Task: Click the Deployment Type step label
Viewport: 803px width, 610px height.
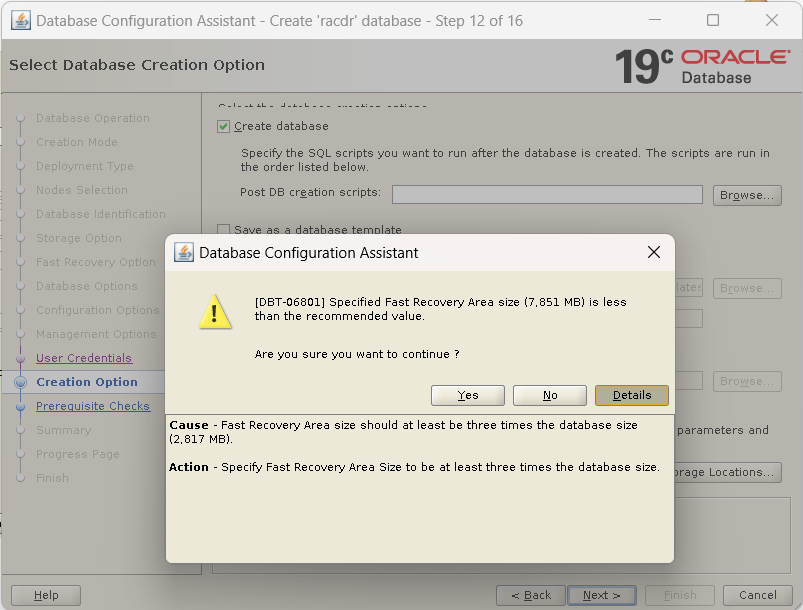Action: coord(84,166)
